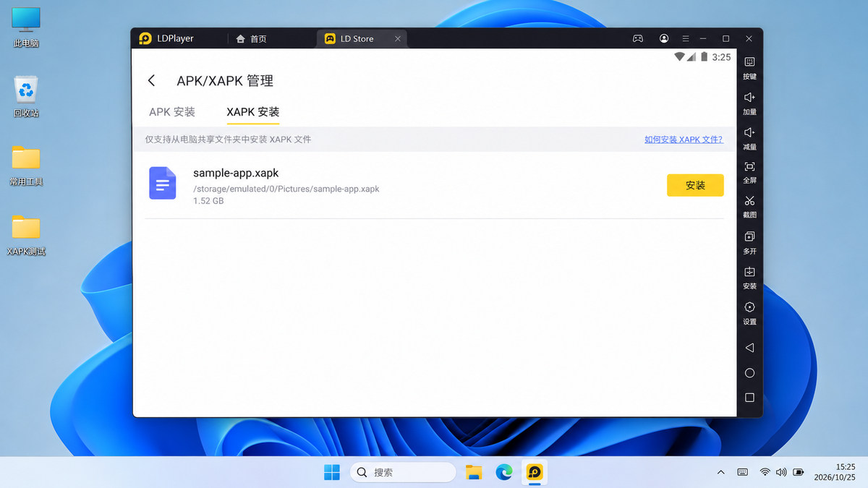Select the sample-app.xapk file name
The height and width of the screenshot is (488, 868).
[236, 173]
